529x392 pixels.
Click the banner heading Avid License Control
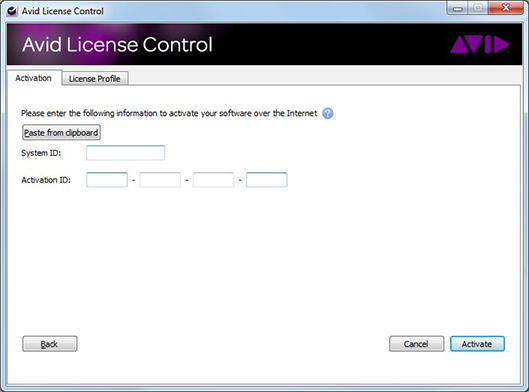point(117,45)
